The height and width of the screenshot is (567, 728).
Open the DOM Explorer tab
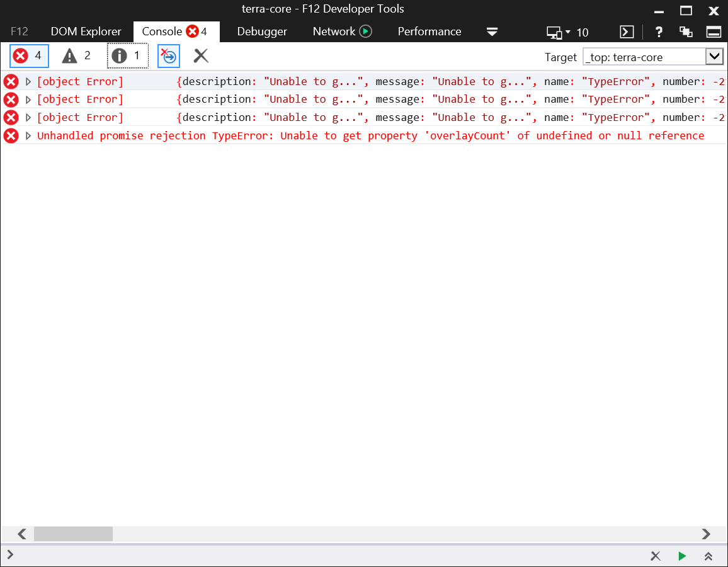[x=86, y=31]
